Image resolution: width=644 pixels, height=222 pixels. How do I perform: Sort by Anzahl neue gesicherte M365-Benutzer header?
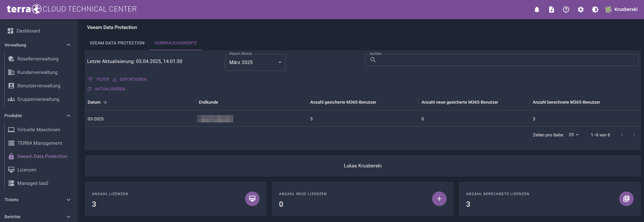point(460,102)
